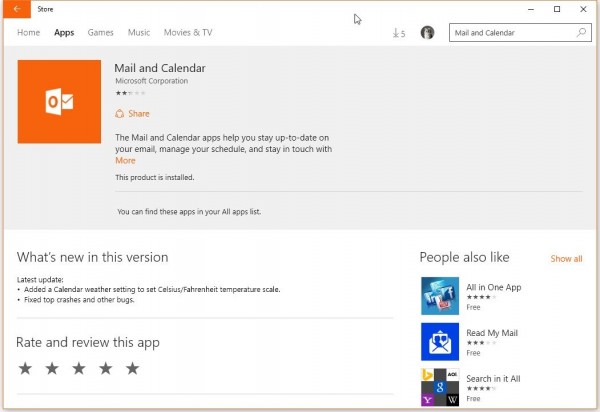Open the Read My Mail app icon
Image resolution: width=600 pixels, height=412 pixels.
click(440, 342)
